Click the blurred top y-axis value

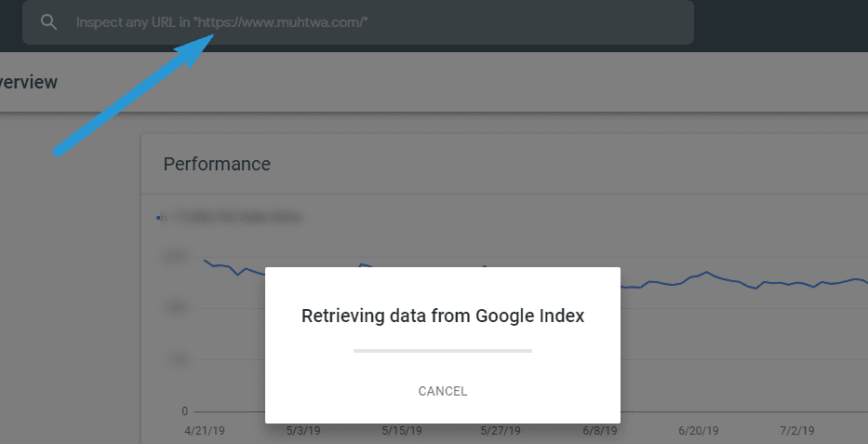click(x=174, y=256)
